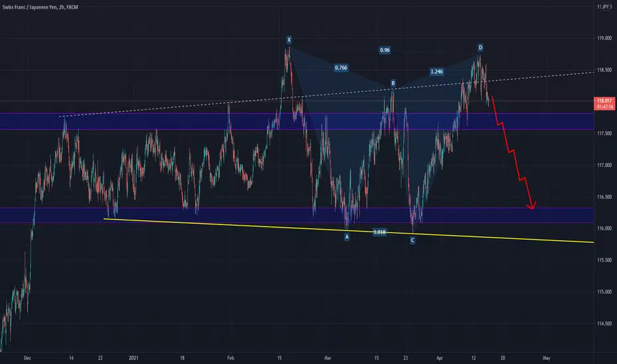The image size is (617, 364).
Task: Click the 114.500 price axis label
Action: tap(604, 324)
